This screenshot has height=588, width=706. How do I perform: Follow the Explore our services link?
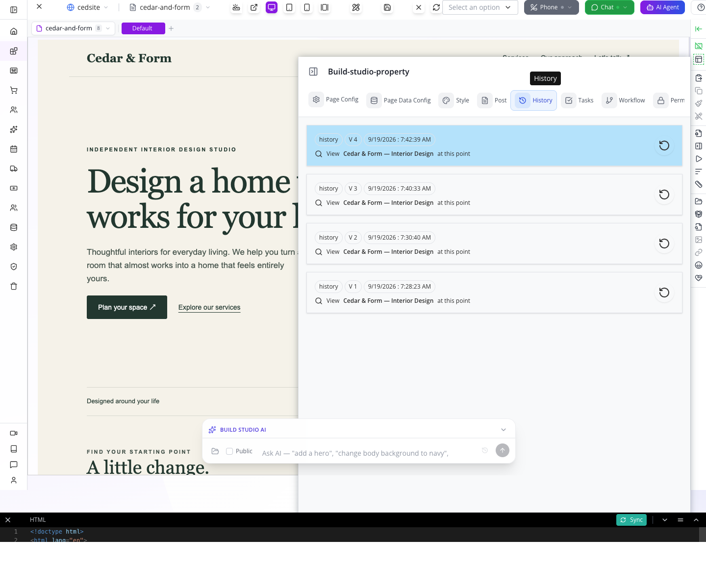tap(209, 307)
